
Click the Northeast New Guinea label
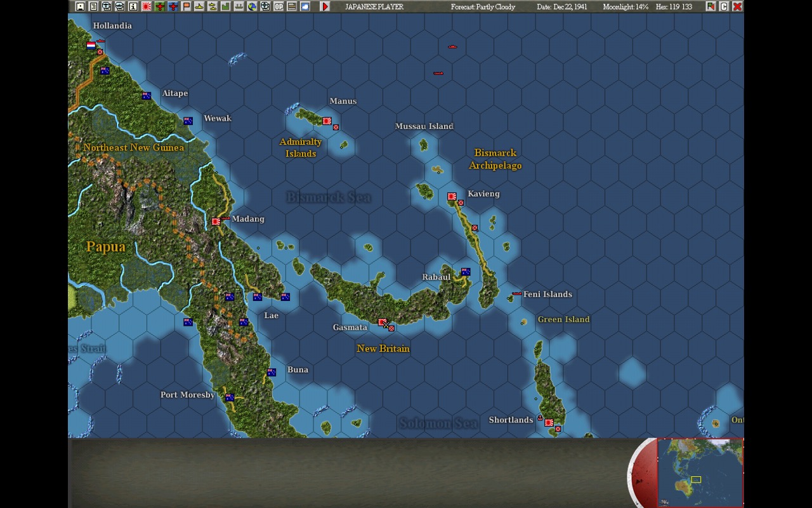coord(134,148)
